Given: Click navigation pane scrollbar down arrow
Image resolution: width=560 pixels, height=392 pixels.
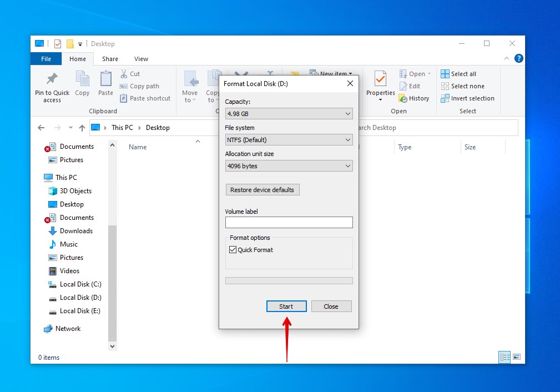Looking at the screenshot, I should tap(112, 346).
